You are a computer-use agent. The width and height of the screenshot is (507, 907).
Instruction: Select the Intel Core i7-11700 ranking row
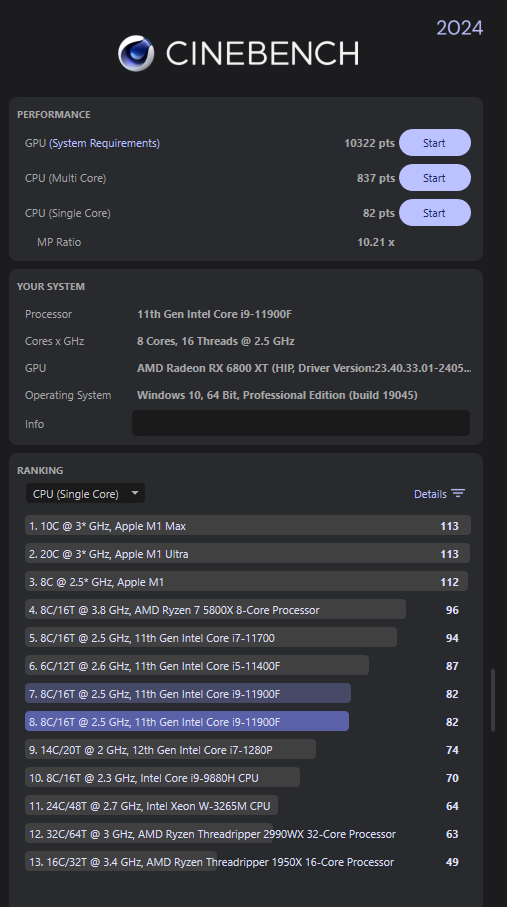click(248, 637)
